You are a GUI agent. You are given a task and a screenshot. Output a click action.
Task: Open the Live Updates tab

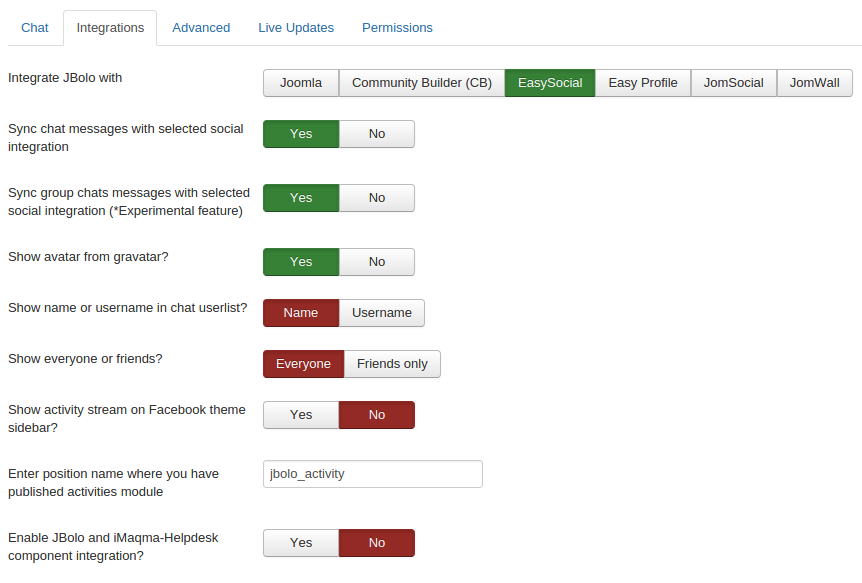point(296,28)
